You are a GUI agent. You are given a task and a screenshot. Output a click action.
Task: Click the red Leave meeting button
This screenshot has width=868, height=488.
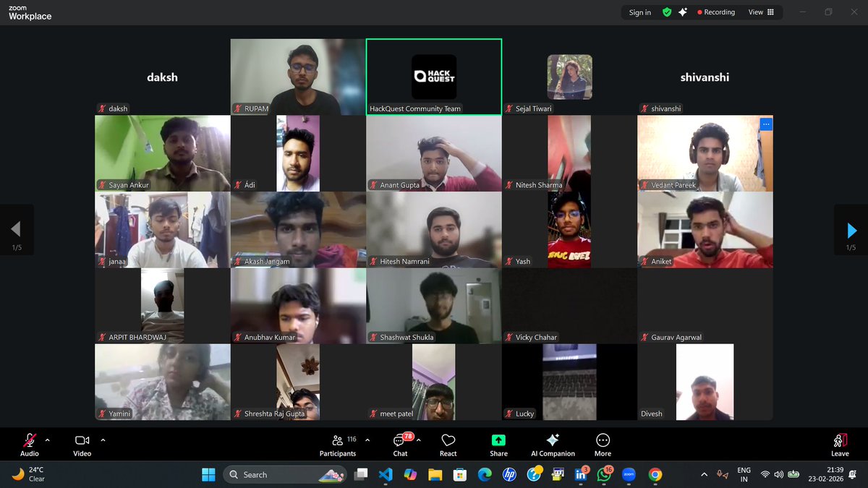[x=840, y=445]
